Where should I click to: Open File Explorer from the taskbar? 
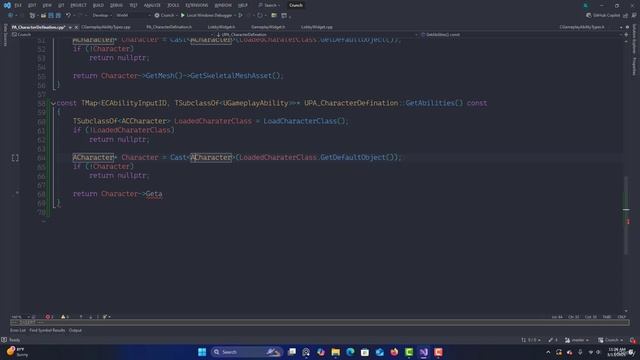coord(336,352)
